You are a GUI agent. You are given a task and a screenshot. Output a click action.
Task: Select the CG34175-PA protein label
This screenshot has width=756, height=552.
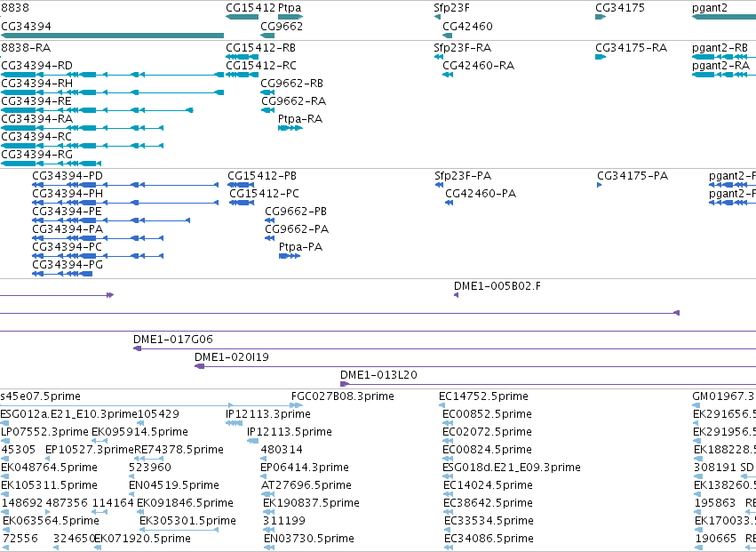[x=633, y=176]
